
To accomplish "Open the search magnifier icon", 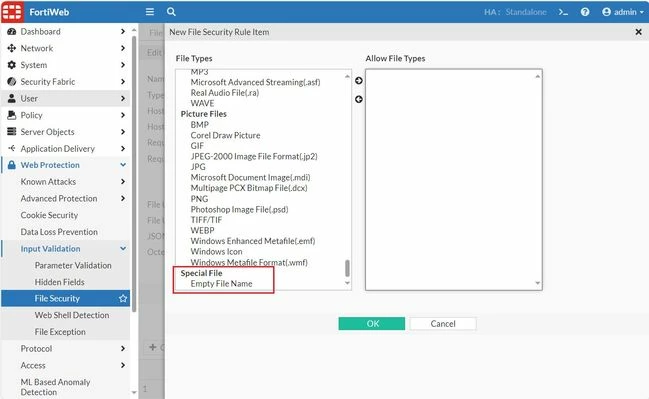I will [171, 12].
